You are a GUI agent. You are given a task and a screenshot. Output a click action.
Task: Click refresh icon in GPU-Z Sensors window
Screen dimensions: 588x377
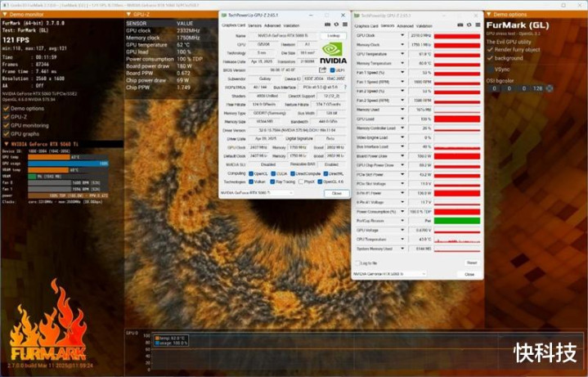click(469, 25)
